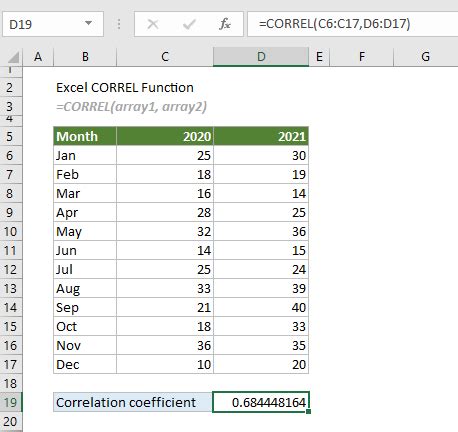Click the Sep 2021 value 40
Image resolution: width=458 pixels, height=432 pixels.
261,307
